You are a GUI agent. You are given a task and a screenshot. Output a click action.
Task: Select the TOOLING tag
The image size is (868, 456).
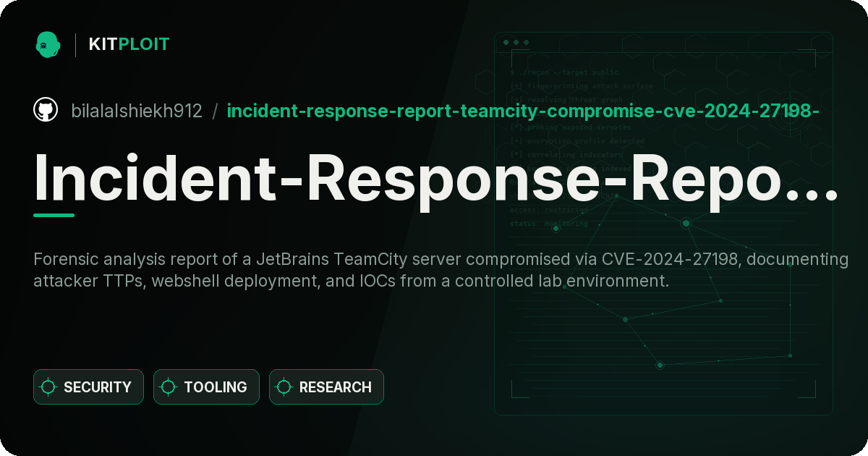[206, 387]
